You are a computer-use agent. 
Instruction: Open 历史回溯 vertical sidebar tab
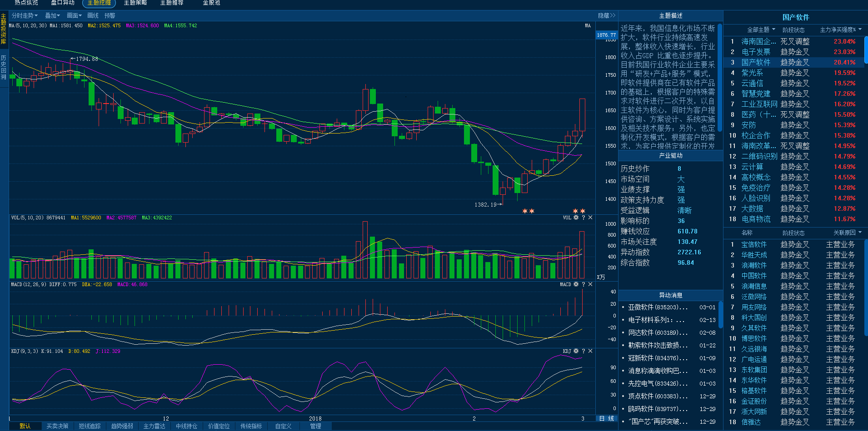coord(4,67)
